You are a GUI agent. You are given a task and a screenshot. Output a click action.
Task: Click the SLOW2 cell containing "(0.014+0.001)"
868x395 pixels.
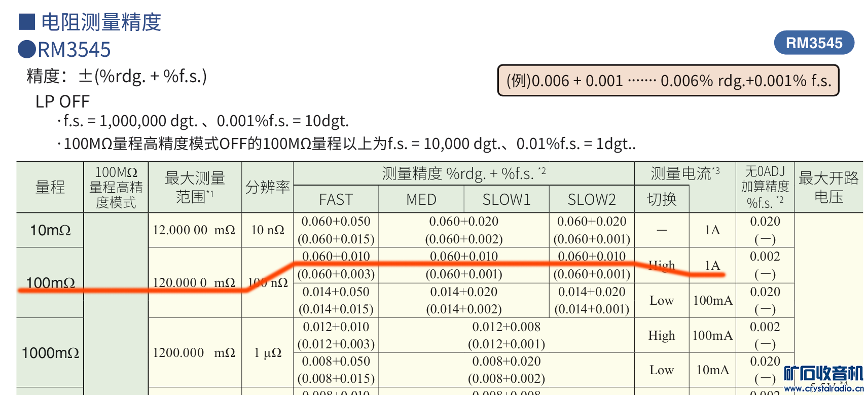tap(592, 300)
